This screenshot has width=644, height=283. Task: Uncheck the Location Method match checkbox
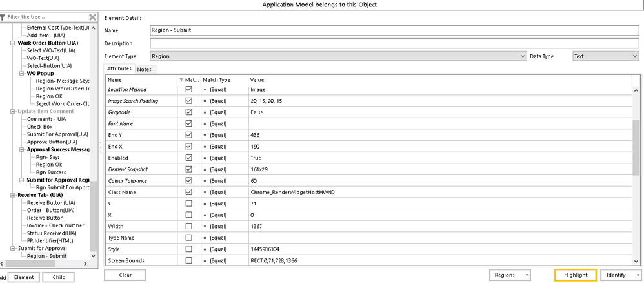point(188,89)
